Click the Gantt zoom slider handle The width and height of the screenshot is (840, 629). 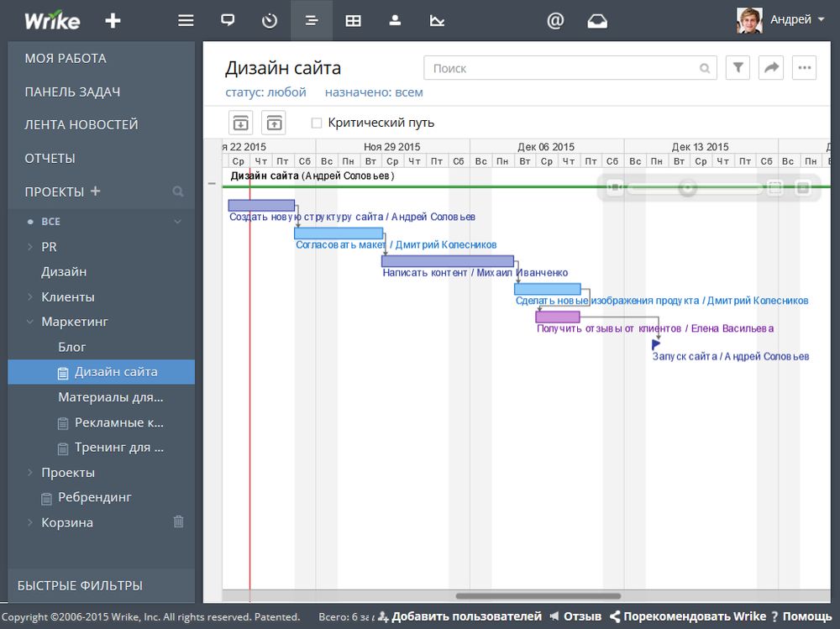[688, 188]
